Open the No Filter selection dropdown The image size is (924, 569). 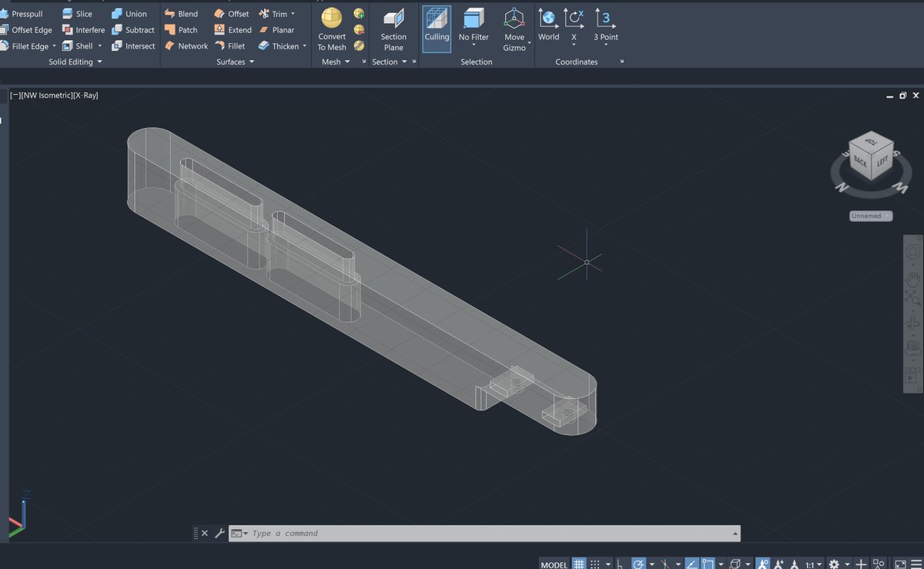[x=474, y=45]
